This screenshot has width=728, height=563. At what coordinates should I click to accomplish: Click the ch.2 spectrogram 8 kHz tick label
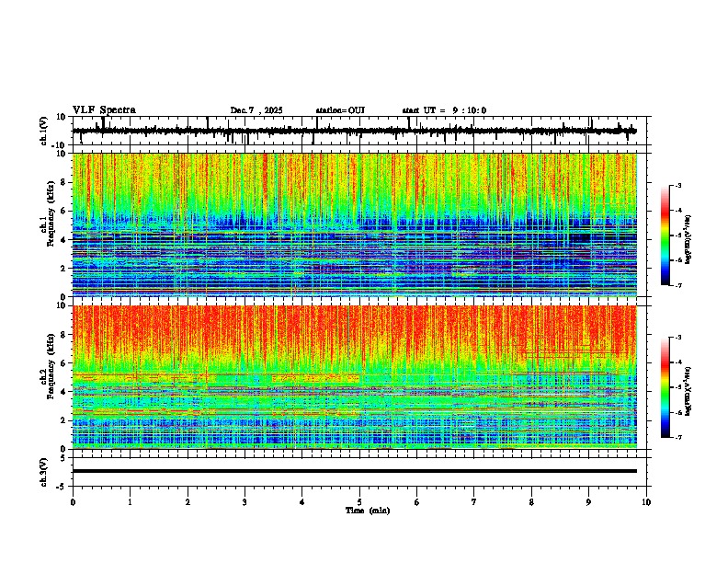click(63, 335)
